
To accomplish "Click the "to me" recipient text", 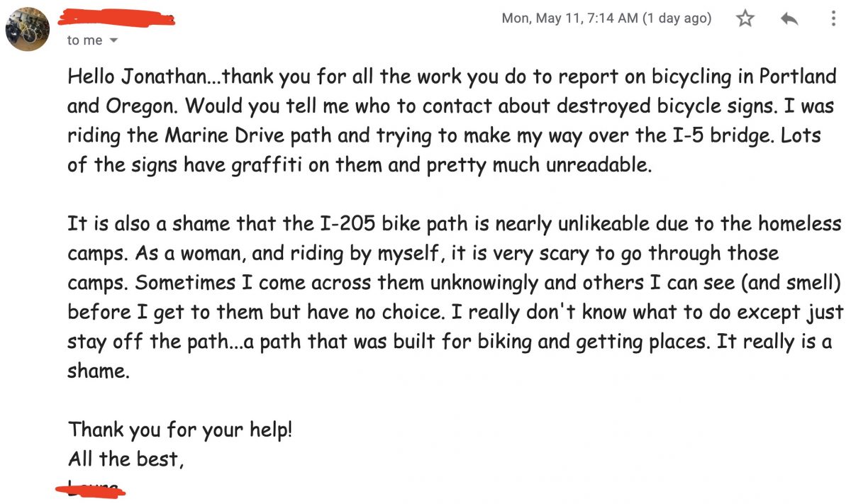I will [84, 40].
